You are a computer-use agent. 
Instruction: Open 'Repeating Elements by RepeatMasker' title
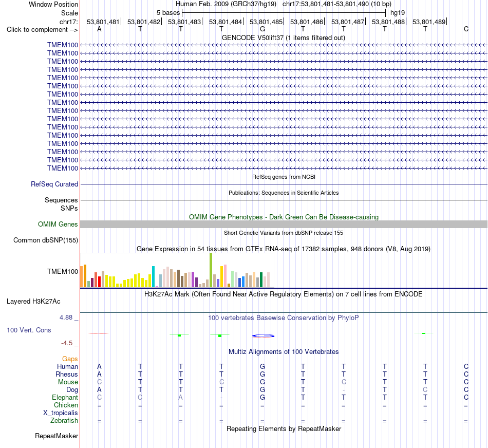284,428
